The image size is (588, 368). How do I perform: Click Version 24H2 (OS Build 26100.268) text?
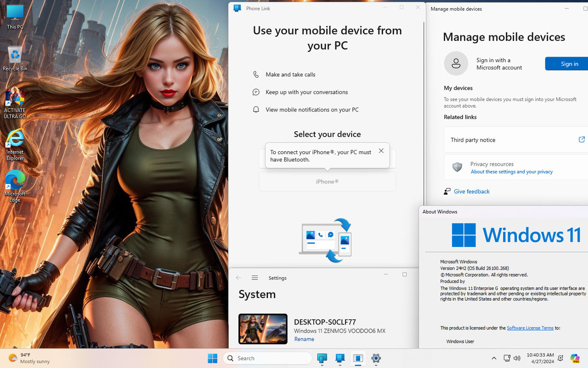tap(475, 268)
